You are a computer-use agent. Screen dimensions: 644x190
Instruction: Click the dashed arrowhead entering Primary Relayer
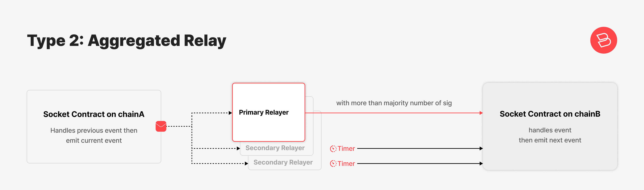(x=230, y=113)
